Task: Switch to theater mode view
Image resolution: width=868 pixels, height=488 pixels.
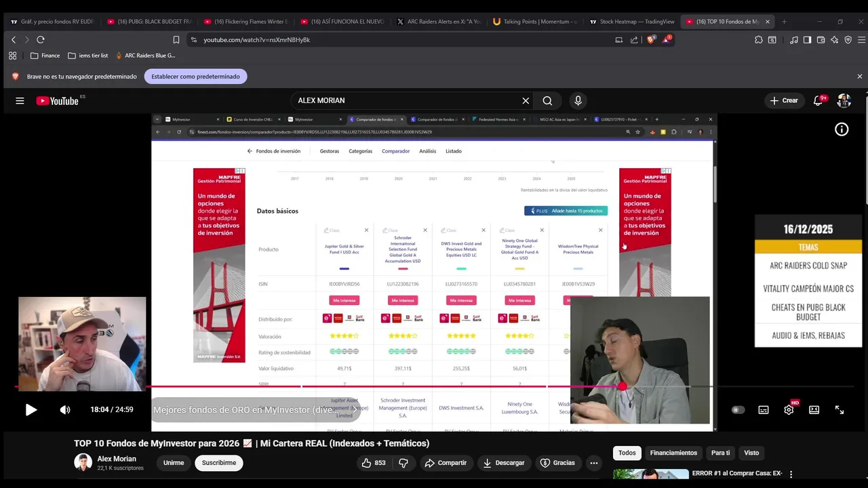Action: tap(814, 410)
